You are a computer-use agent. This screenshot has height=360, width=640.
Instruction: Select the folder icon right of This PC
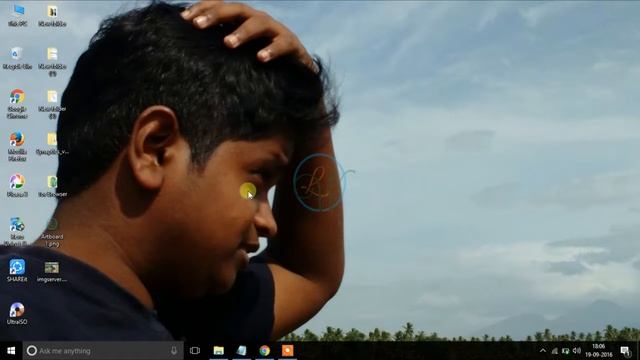point(52,16)
